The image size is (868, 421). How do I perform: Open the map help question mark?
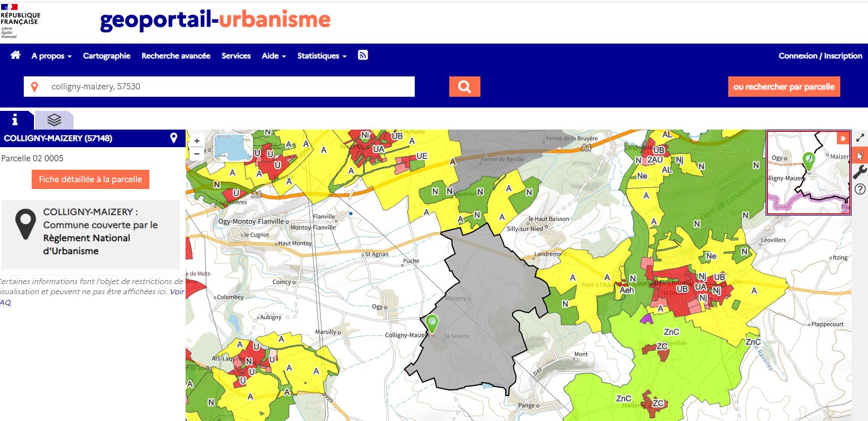pyautogui.click(x=860, y=189)
